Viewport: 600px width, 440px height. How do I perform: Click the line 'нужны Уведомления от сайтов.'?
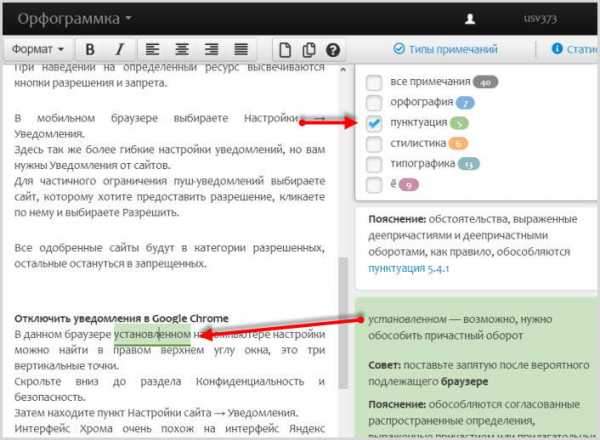pos(92,165)
